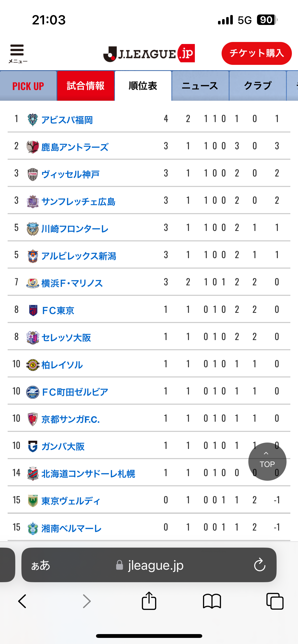
Task: Open the ニュース tab
Action: (x=200, y=86)
